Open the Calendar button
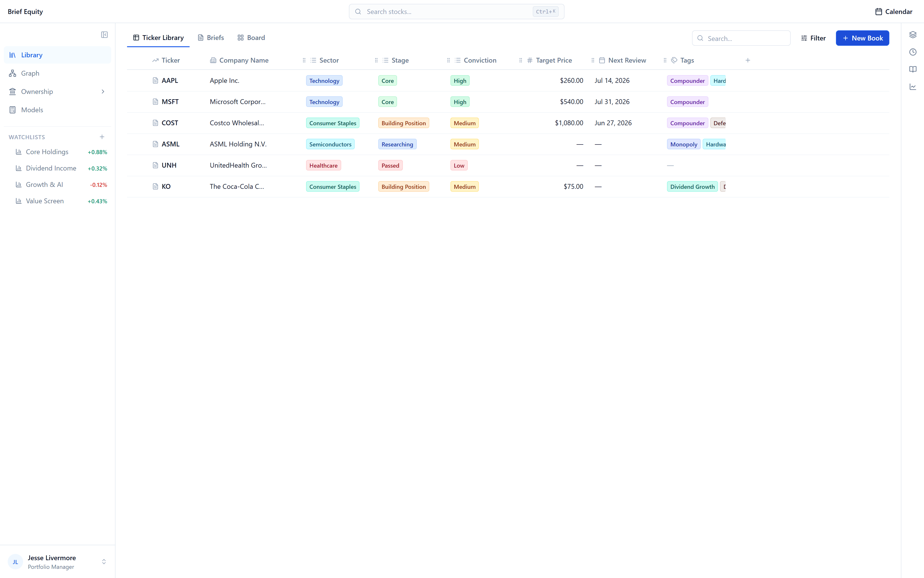The width and height of the screenshot is (924, 578). [893, 12]
